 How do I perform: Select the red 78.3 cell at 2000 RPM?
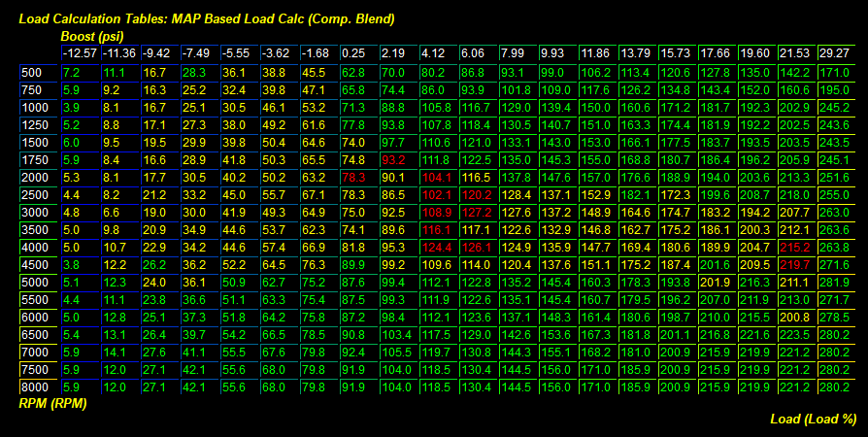(x=354, y=178)
